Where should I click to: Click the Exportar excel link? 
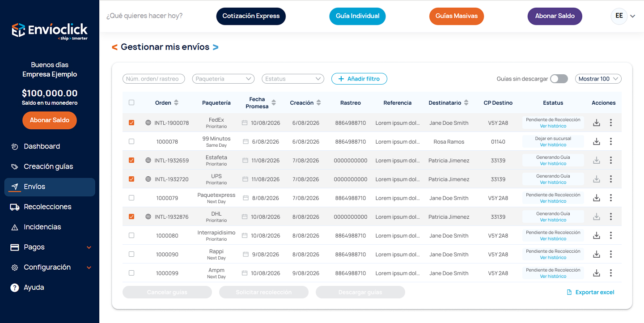pyautogui.click(x=590, y=292)
